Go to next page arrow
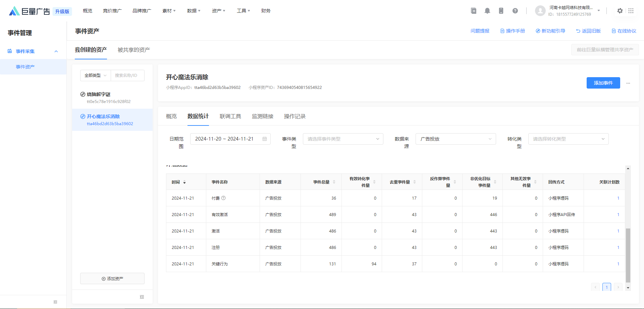The width and height of the screenshot is (644, 309). tap(618, 287)
